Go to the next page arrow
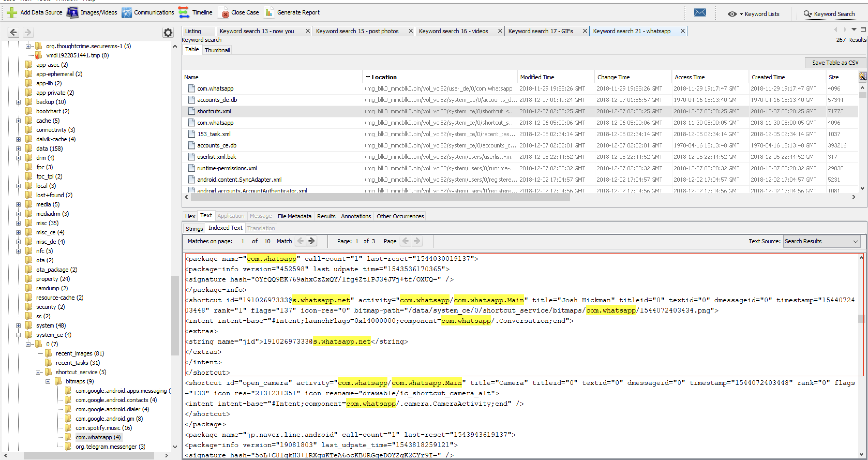 pyautogui.click(x=417, y=241)
